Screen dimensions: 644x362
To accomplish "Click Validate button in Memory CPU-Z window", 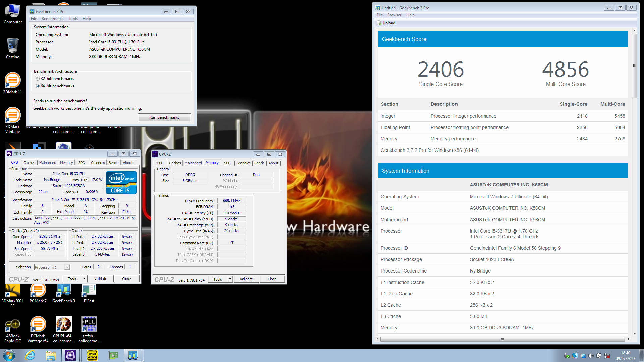I will coord(246,279).
